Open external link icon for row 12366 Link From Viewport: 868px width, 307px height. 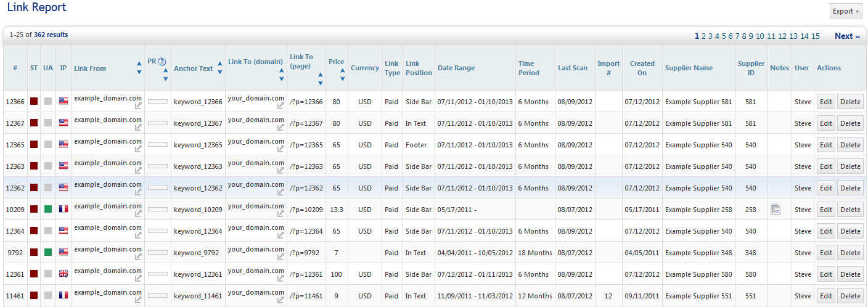139,106
